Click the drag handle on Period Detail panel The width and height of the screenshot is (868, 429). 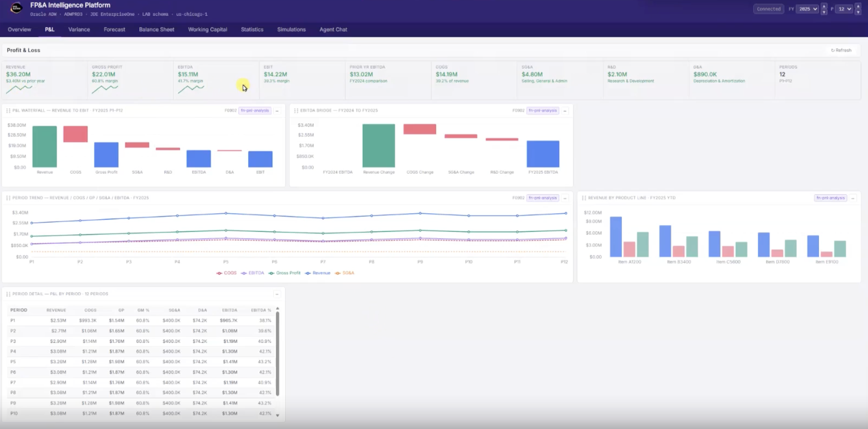tap(8, 294)
